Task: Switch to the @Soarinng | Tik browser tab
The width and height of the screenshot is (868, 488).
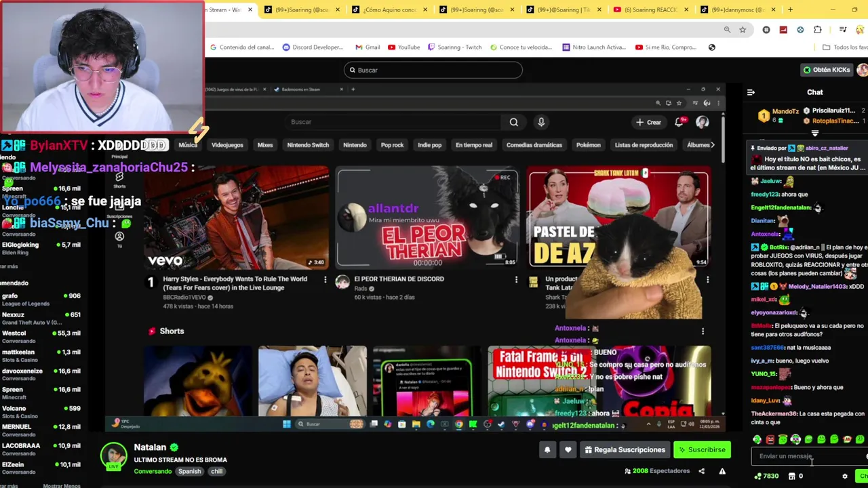Action: pos(564,9)
